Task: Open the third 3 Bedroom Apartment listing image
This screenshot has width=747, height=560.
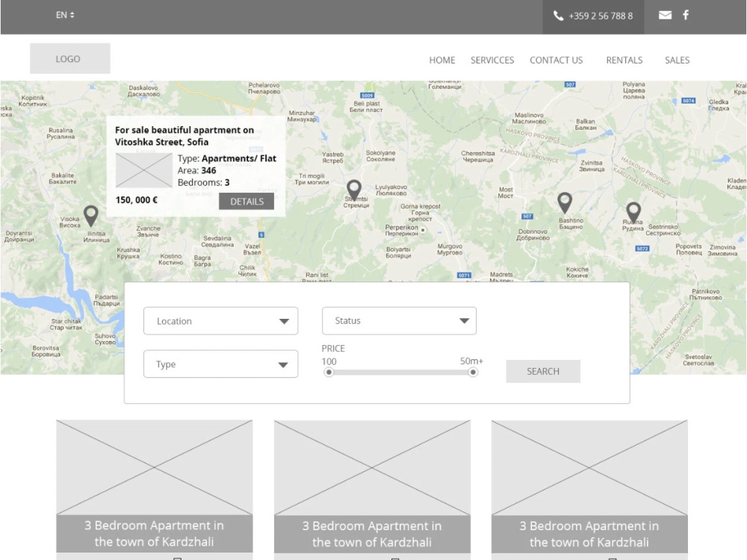Action: click(x=589, y=467)
